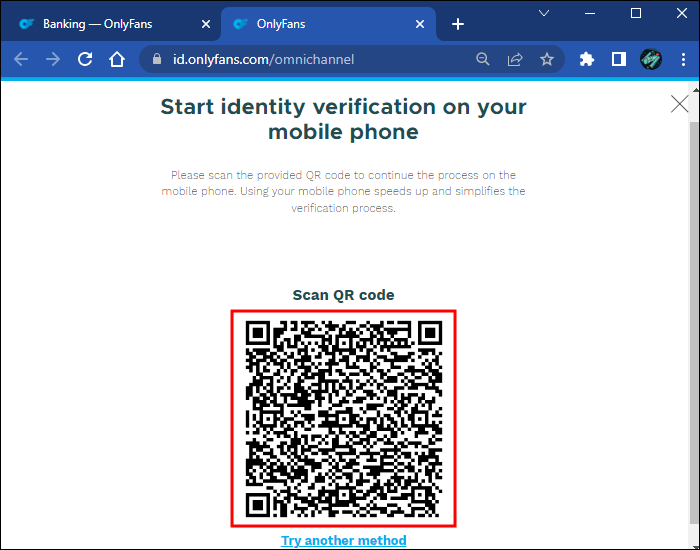Maximize the browser window
The image size is (700, 550).
[636, 13]
